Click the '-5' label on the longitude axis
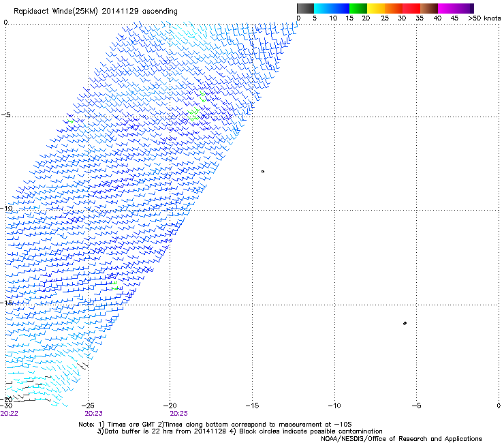Viewport: 504px width, 443px height. click(417, 406)
